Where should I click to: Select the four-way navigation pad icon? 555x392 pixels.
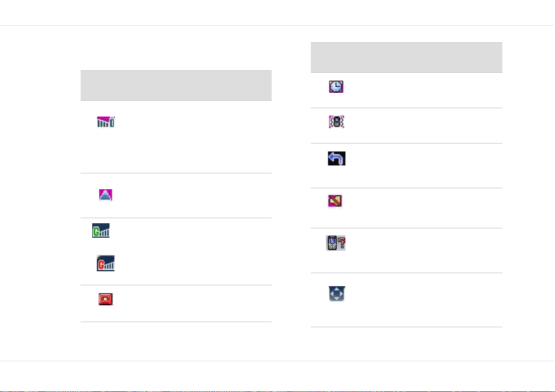(336, 294)
